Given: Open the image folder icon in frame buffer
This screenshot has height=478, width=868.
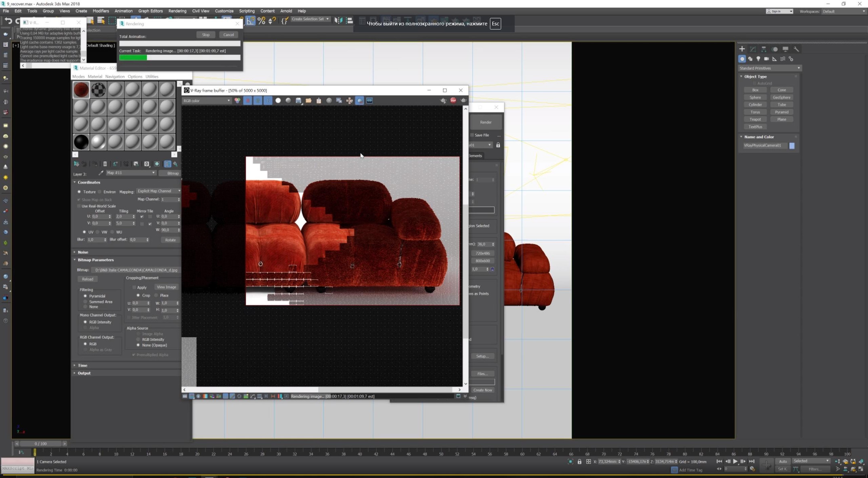Looking at the screenshot, I should coord(308,101).
